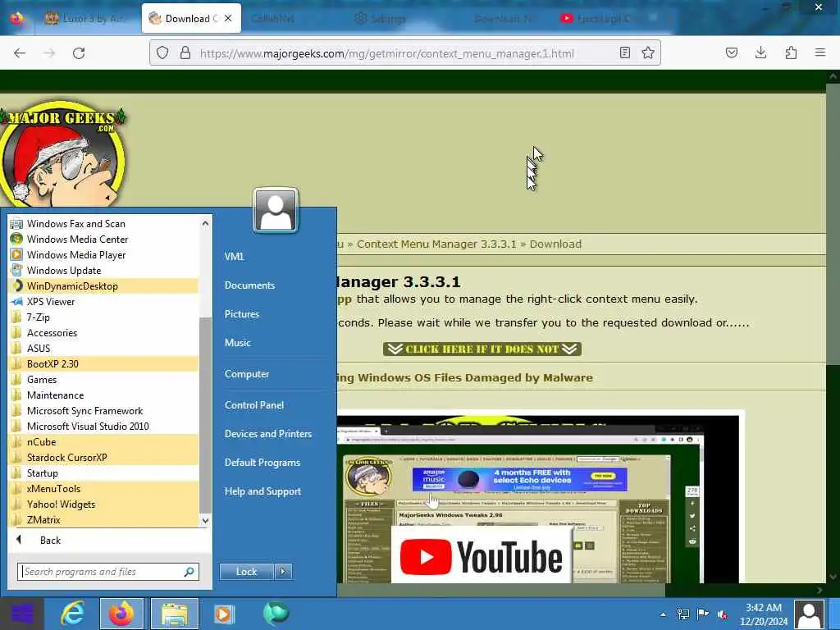Expand ZMatrix folder

tap(103, 519)
